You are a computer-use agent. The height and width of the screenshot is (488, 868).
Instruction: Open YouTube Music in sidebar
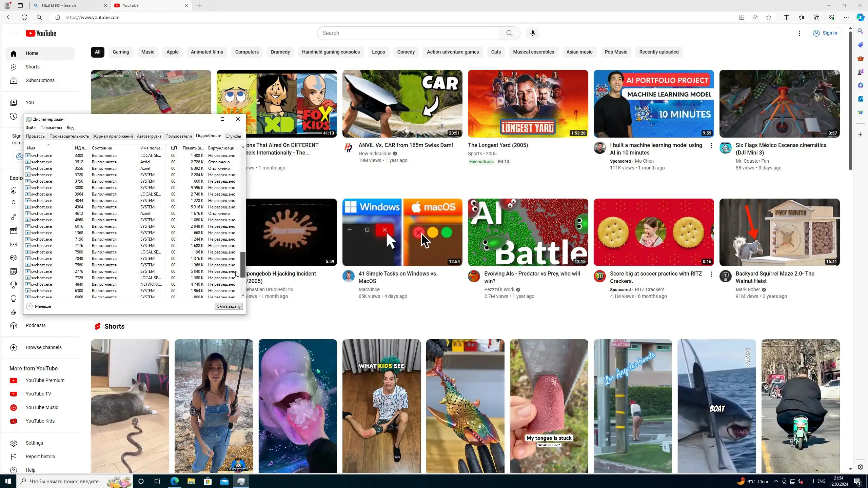(42, 407)
